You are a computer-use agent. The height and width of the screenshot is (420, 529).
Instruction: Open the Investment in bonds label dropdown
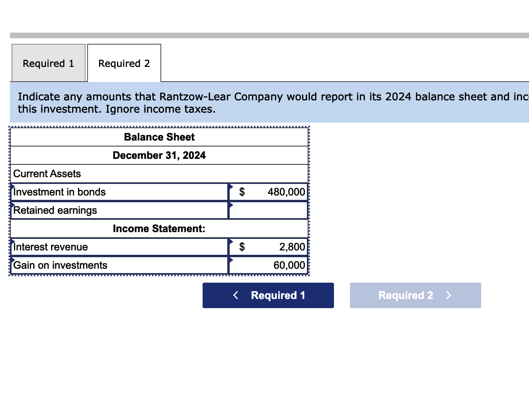119,191
